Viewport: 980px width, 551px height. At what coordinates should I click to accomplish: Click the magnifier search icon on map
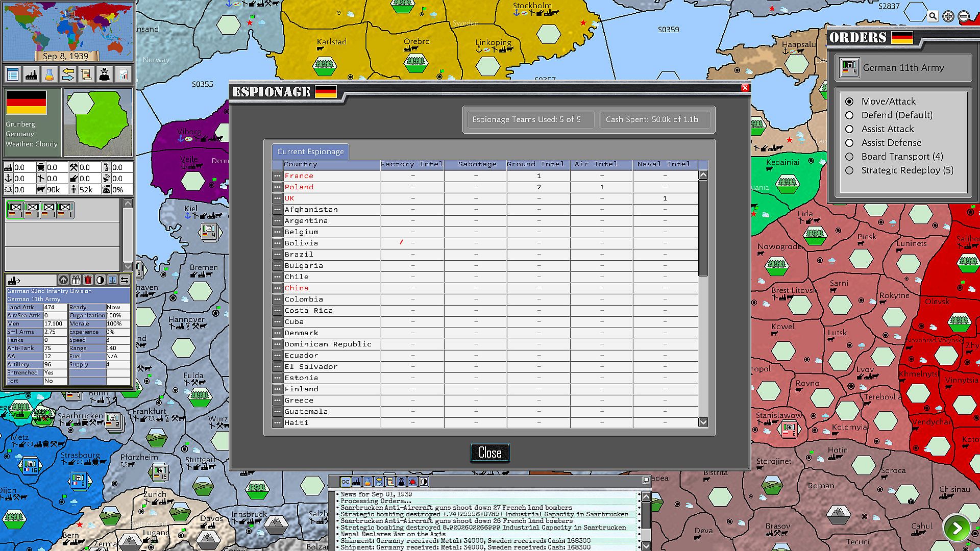pos(933,16)
